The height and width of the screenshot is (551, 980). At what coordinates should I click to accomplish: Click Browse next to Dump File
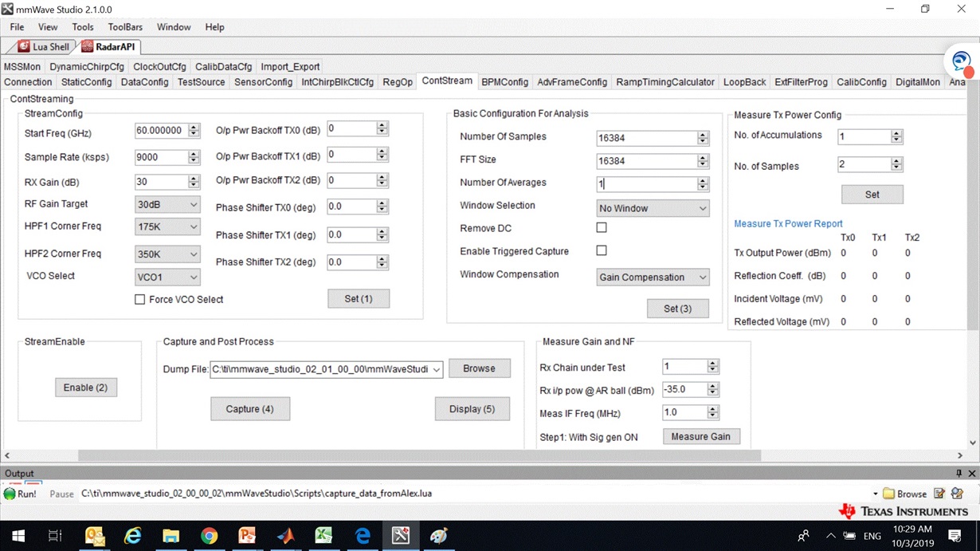click(479, 368)
